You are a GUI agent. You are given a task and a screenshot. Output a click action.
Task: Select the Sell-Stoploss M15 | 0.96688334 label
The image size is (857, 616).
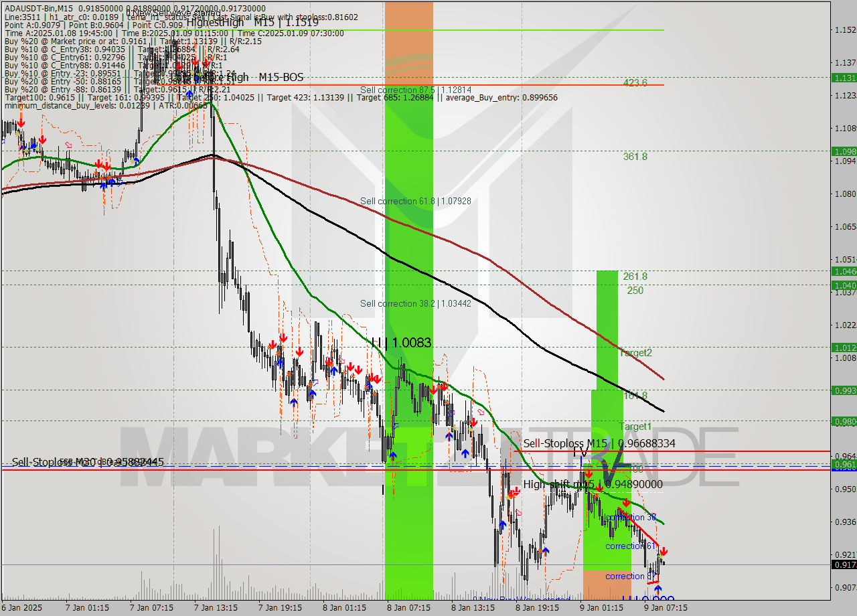coord(599,443)
